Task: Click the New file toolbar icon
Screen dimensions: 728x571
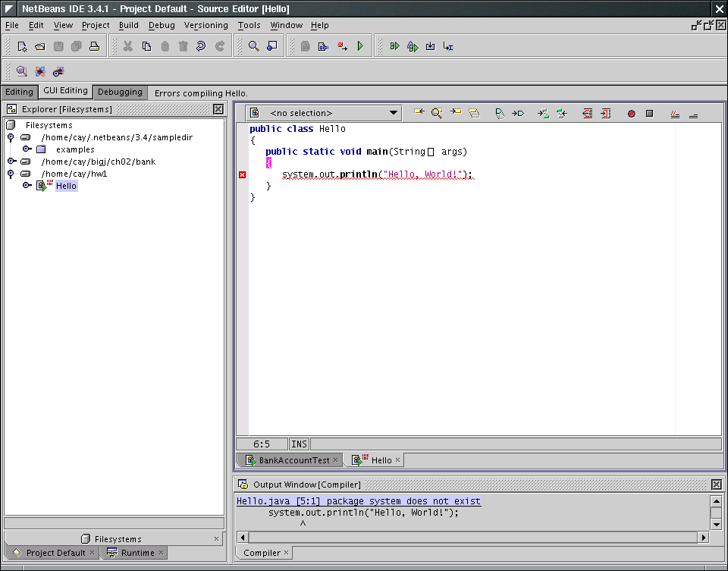Action: coord(22,46)
